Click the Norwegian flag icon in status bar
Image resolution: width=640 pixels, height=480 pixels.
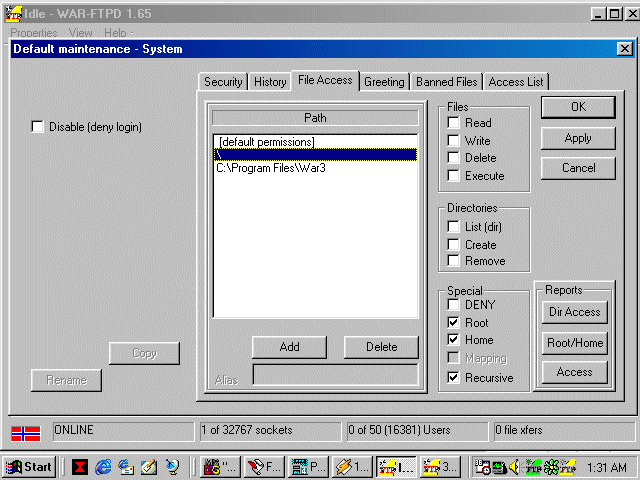coord(25,432)
